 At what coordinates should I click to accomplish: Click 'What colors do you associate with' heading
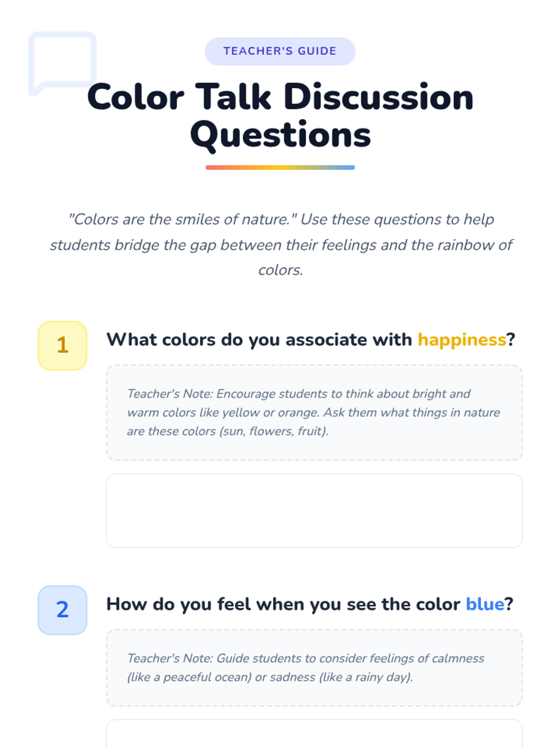(259, 340)
